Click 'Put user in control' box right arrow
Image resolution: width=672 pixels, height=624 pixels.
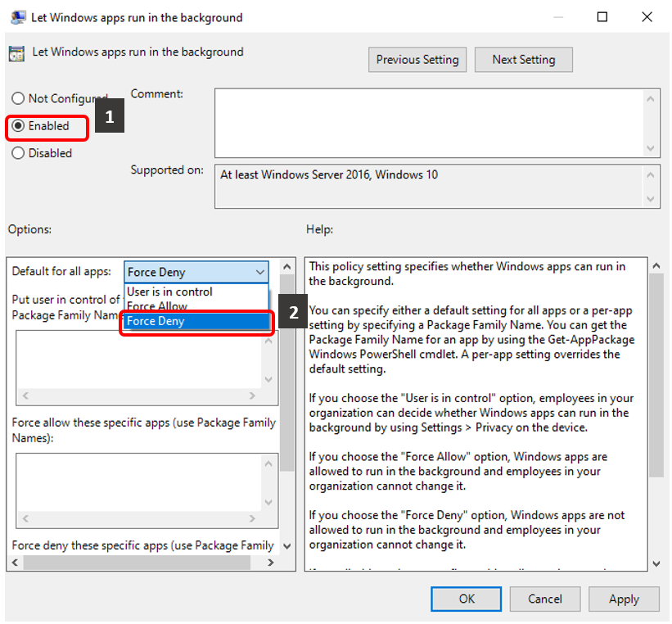pyautogui.click(x=252, y=396)
